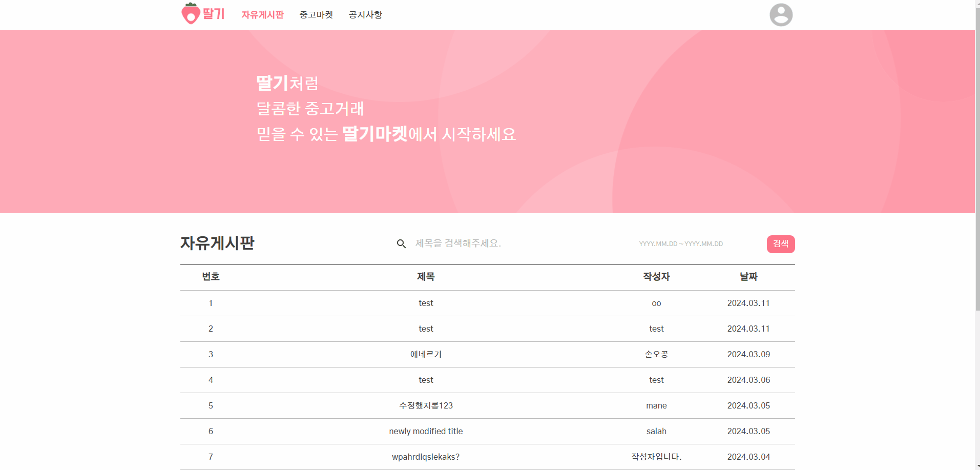Open the 중고마켓 menu tab
Screen dimensions: 980x470
coord(316,15)
